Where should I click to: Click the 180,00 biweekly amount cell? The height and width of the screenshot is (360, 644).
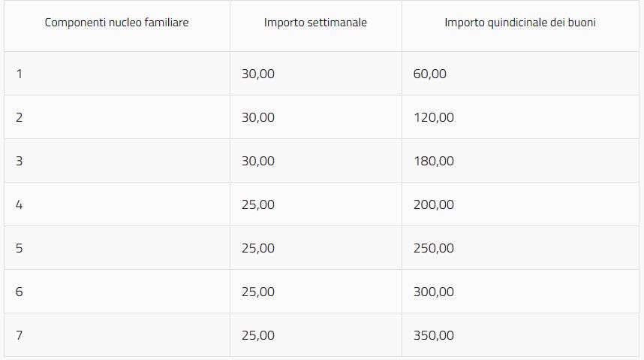coord(433,161)
